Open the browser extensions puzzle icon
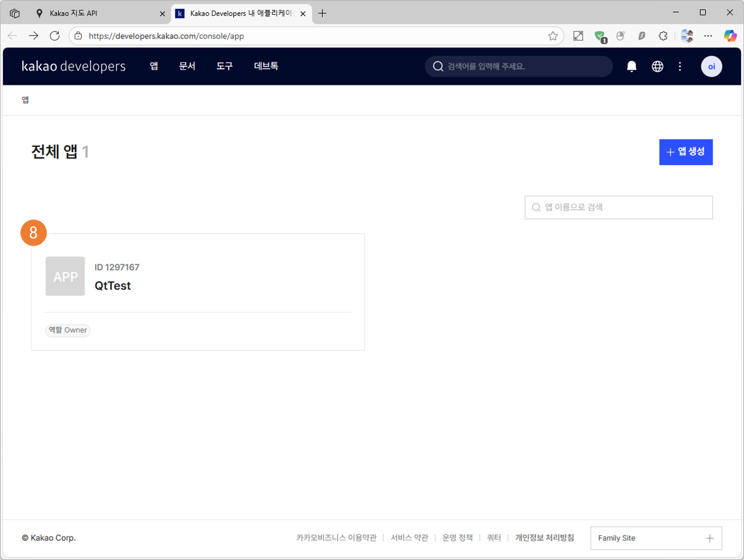Viewport: 744px width, 560px height. [663, 36]
